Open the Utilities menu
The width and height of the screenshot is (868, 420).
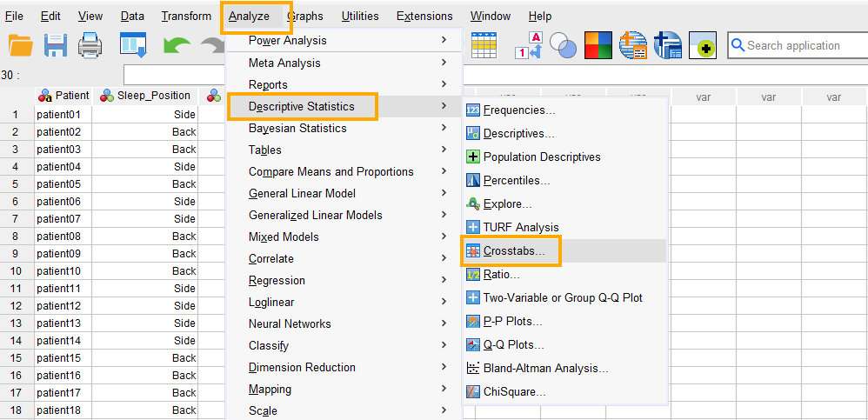(x=360, y=16)
